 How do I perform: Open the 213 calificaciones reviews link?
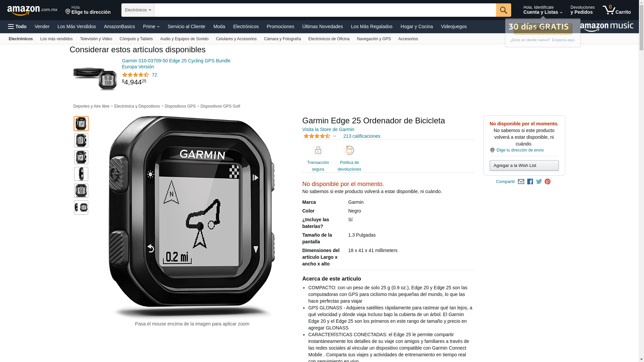(x=362, y=136)
